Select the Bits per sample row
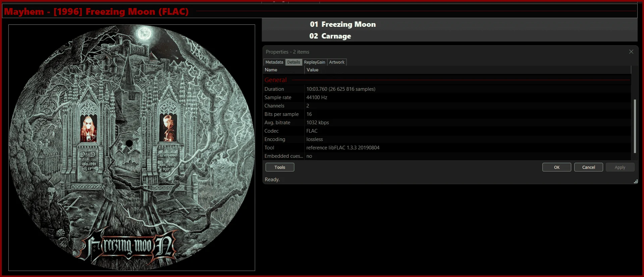The width and height of the screenshot is (644, 277). [x=447, y=114]
